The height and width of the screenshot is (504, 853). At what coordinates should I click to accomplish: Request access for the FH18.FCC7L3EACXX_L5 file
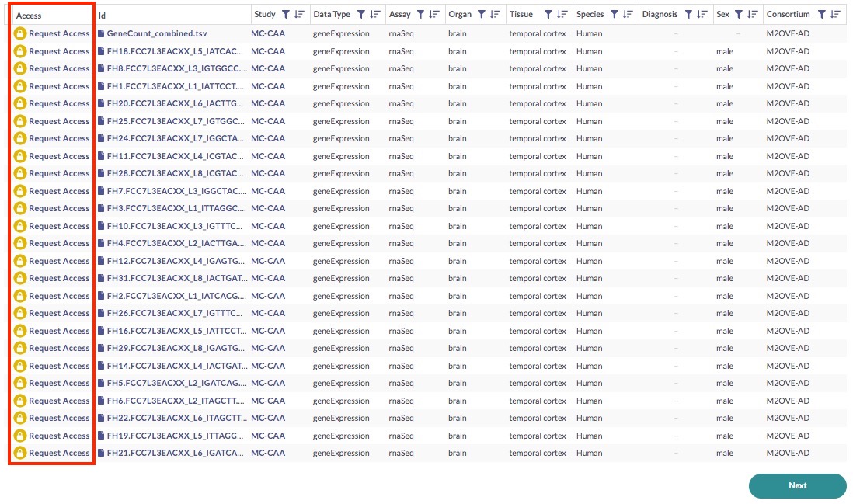point(59,51)
